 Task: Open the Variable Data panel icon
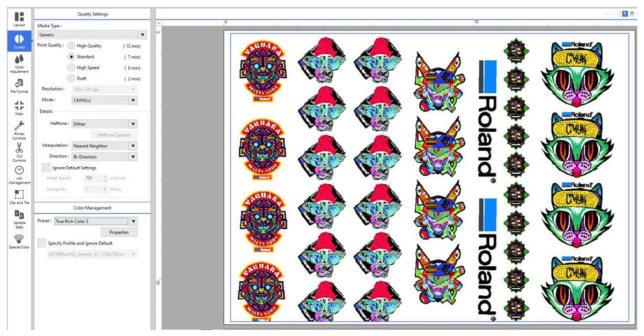point(19,219)
